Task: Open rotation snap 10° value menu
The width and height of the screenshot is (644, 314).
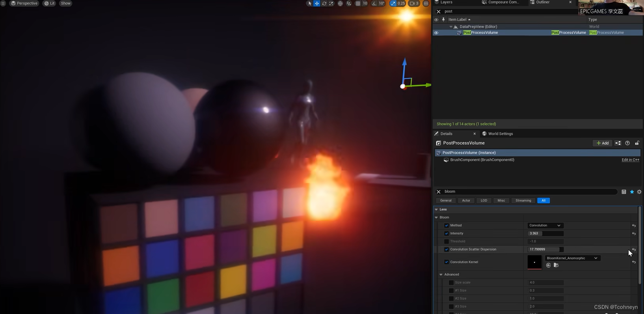Action: [x=382, y=4]
